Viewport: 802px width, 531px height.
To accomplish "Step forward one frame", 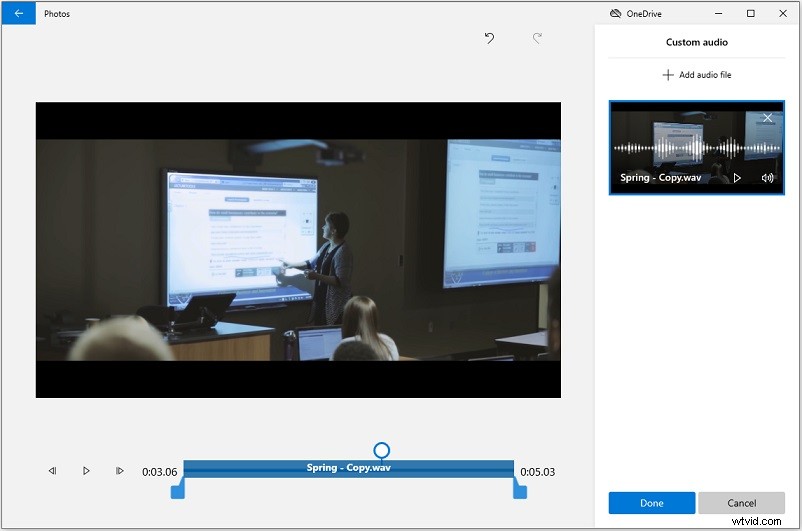I will point(119,471).
